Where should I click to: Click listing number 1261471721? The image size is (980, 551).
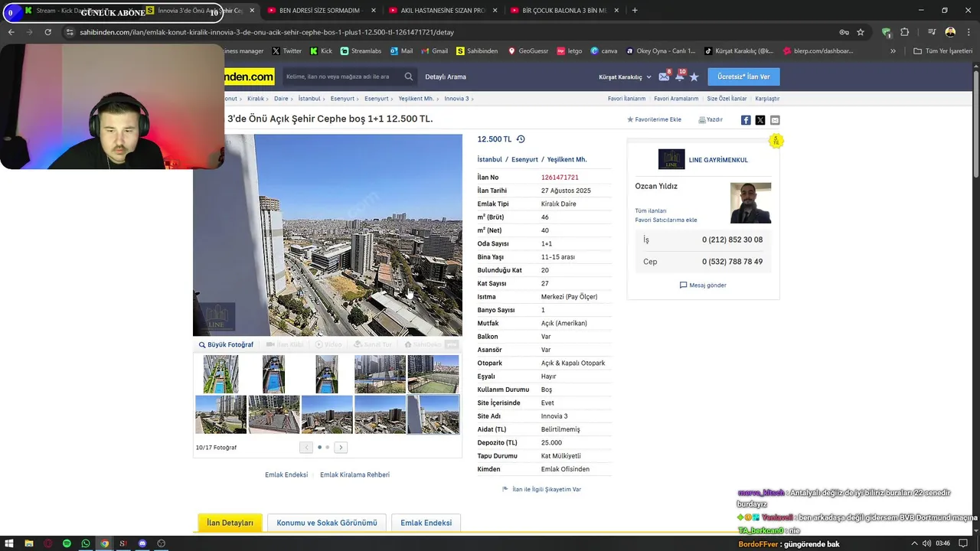(560, 178)
